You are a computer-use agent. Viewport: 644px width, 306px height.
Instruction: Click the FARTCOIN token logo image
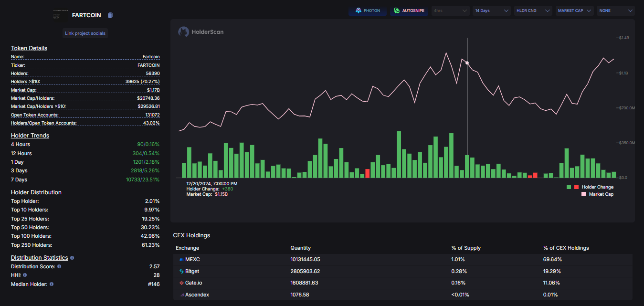(x=59, y=15)
